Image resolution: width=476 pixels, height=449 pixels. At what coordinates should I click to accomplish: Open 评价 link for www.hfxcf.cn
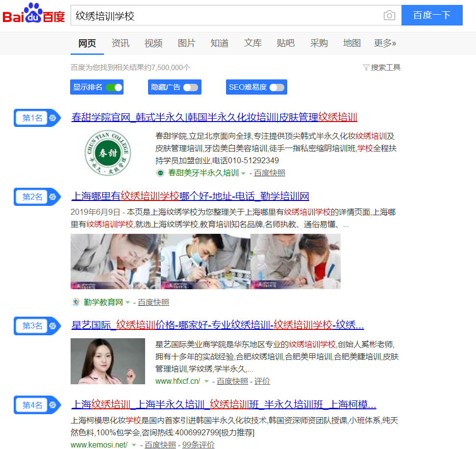tap(262, 381)
